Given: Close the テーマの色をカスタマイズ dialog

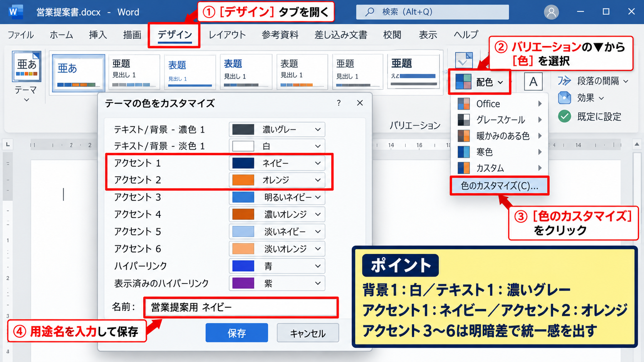Looking at the screenshot, I should click(360, 103).
